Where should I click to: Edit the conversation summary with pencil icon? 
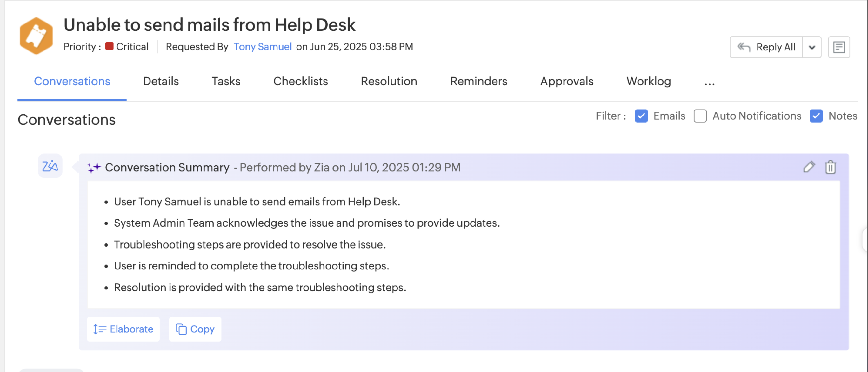click(x=809, y=167)
